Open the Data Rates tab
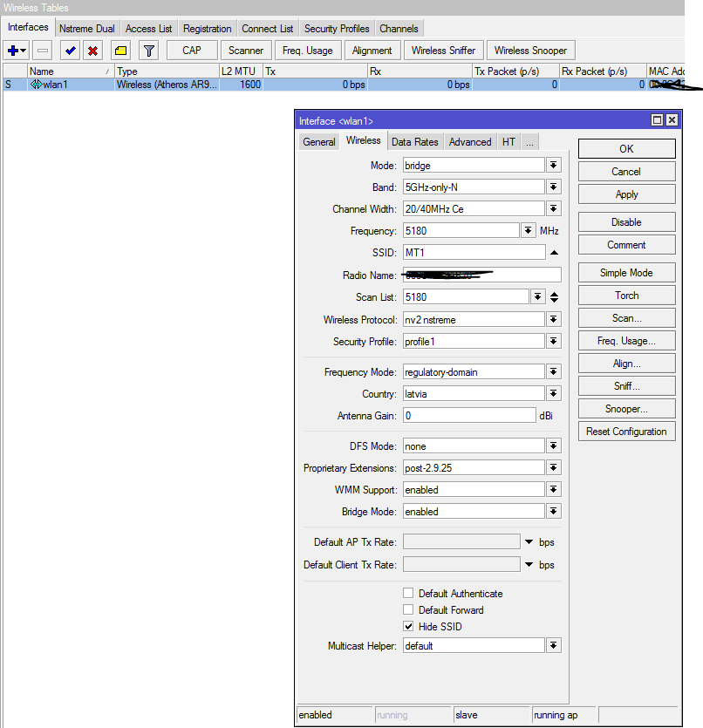Viewport: 703px width, 728px height. [x=414, y=141]
